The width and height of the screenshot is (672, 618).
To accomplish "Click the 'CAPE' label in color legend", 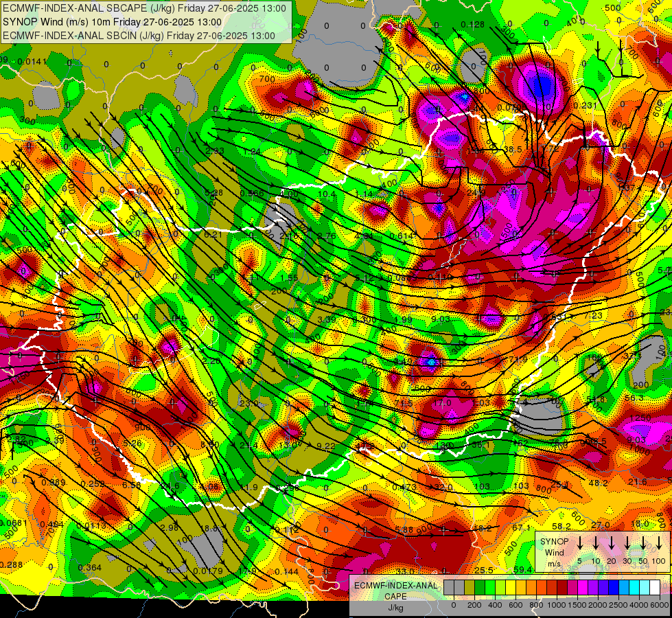I will pyautogui.click(x=395, y=597).
